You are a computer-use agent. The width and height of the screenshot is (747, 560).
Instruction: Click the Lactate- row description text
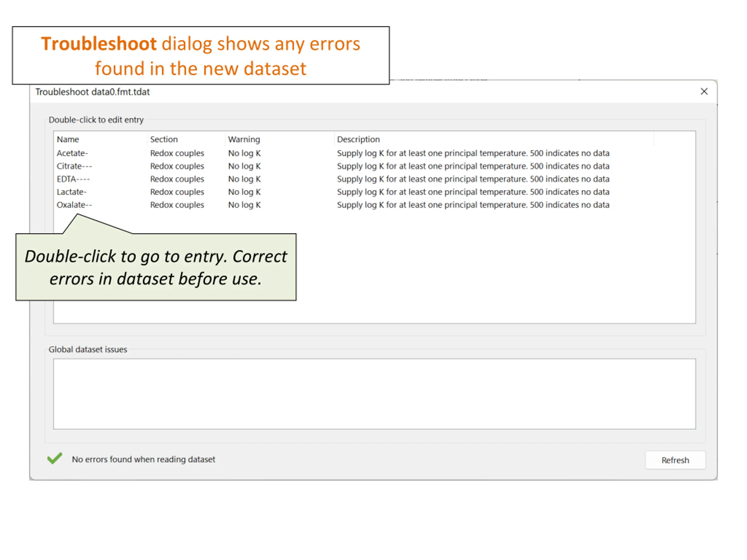point(473,192)
